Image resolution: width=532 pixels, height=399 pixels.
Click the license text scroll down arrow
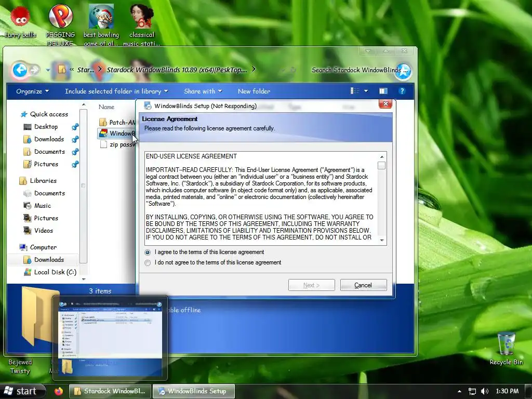(x=382, y=240)
